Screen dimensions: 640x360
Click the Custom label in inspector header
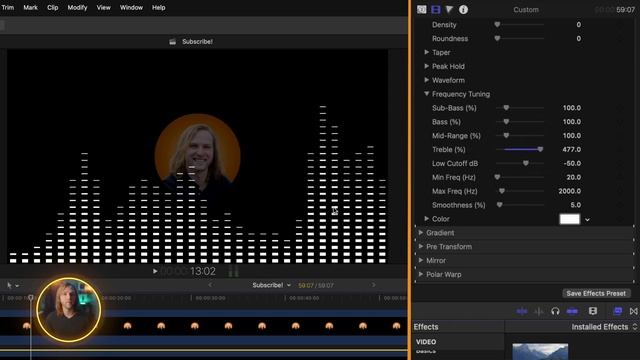click(526, 9)
